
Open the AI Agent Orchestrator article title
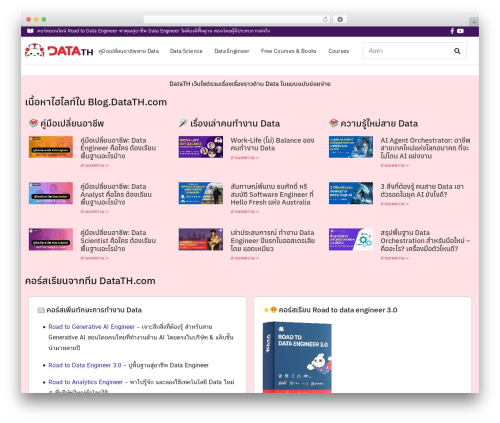point(425,148)
